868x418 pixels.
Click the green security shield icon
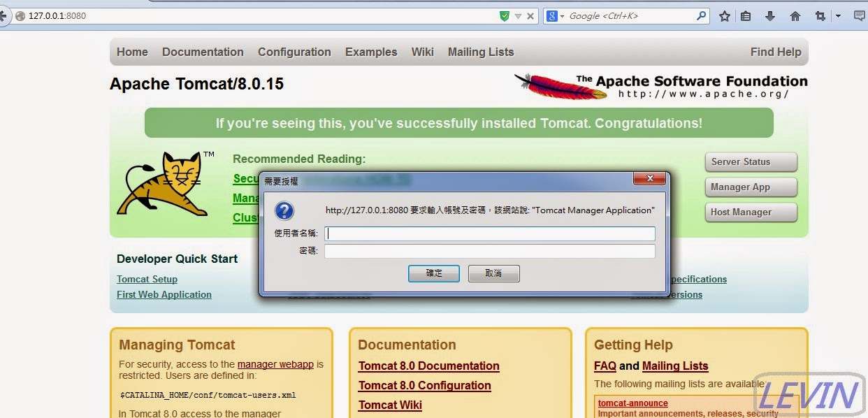[505, 15]
